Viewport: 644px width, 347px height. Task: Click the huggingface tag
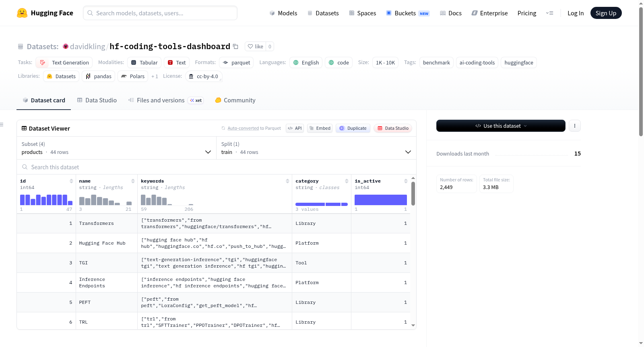tap(519, 62)
